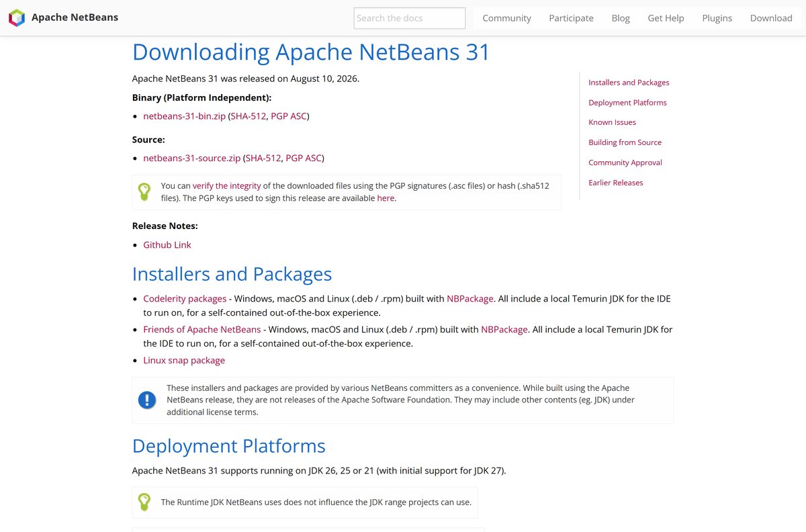
Task: Click the lightbulb icon beside Runtime JDK note
Action: [144, 502]
